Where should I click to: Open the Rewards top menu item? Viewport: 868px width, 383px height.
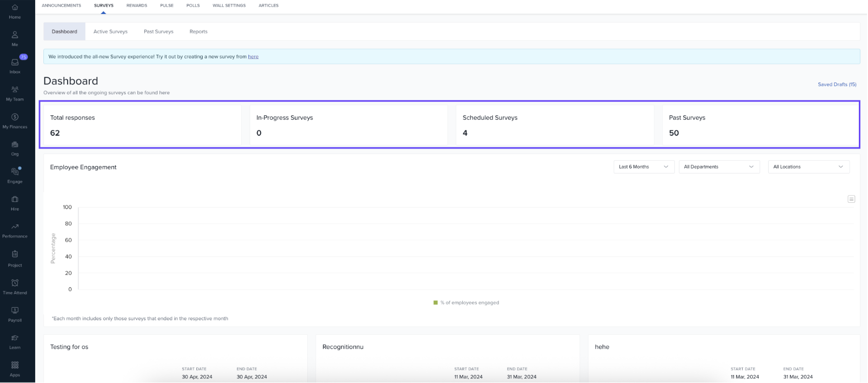coord(137,5)
